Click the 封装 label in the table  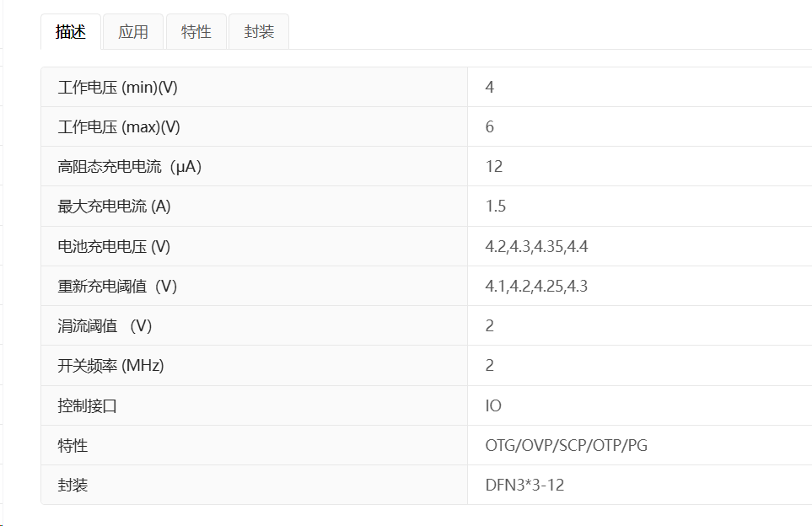[x=73, y=485]
